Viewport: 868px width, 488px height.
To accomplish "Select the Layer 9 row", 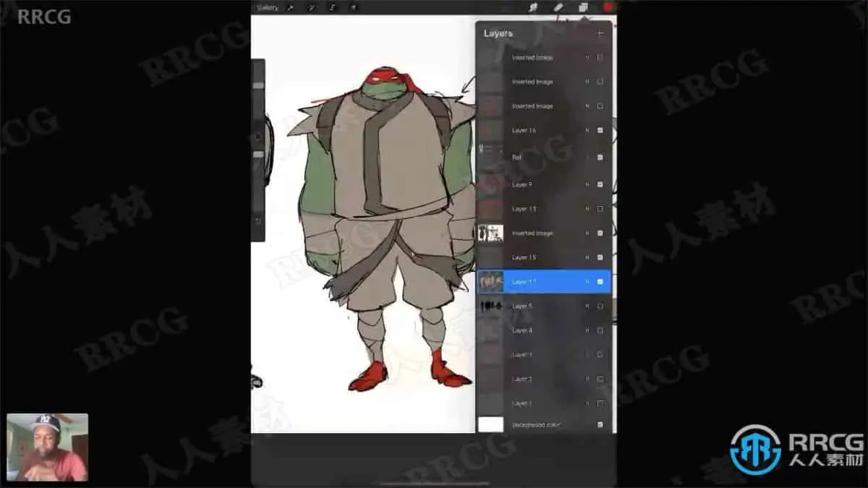I will click(x=544, y=184).
